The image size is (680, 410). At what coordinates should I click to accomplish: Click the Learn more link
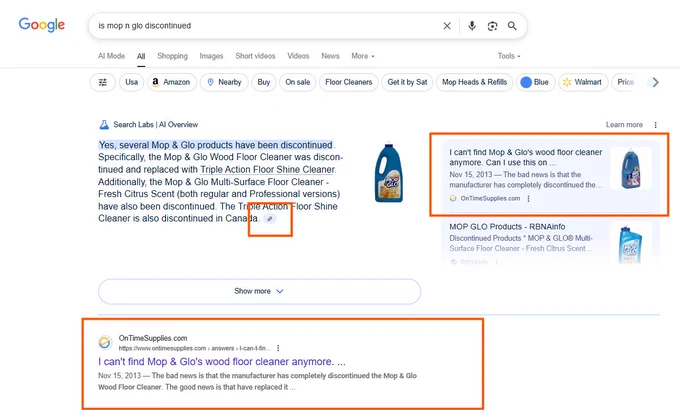[x=624, y=125]
